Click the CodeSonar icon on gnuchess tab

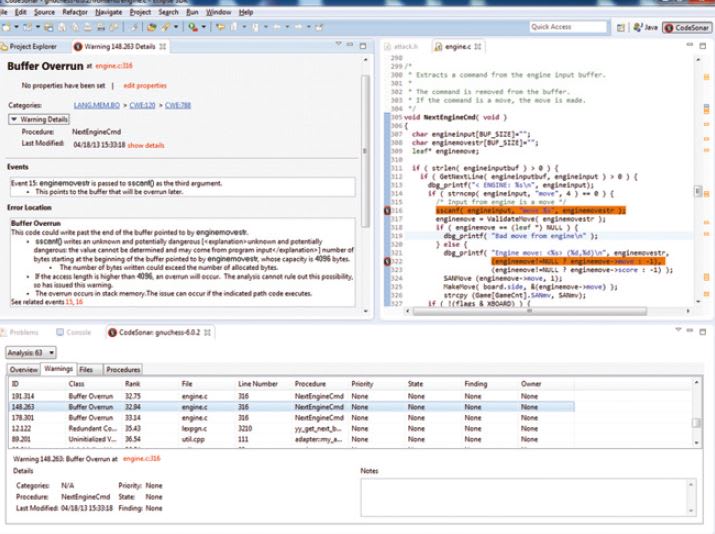click(111, 332)
